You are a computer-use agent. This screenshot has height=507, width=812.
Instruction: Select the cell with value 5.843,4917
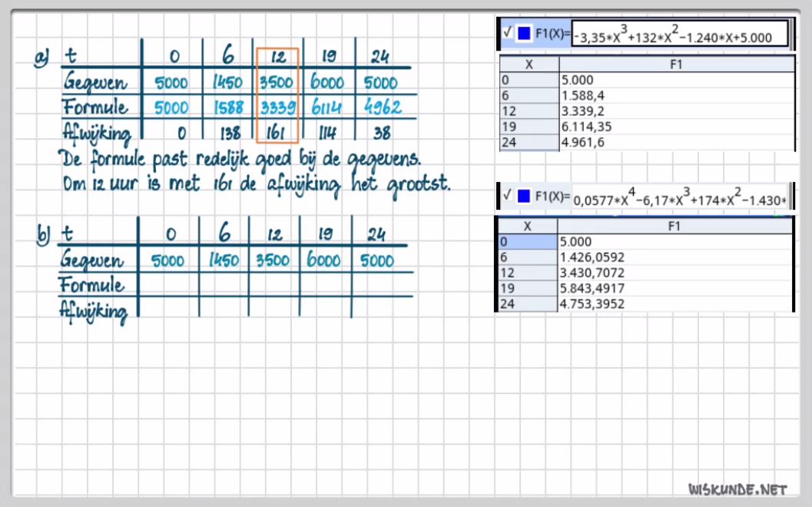(x=676, y=289)
